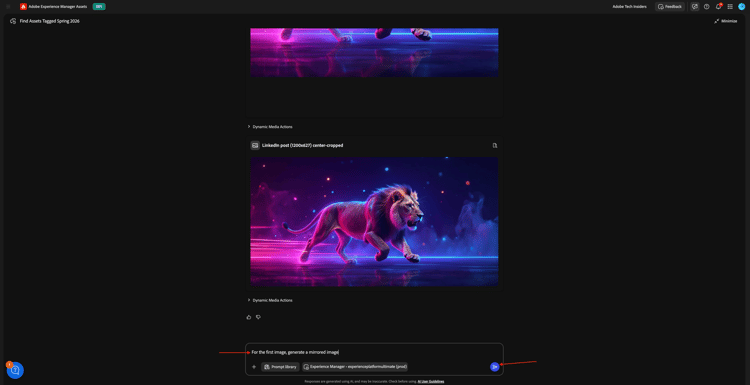
Task: Click the Adobe Experience Manager Assets title
Action: 58,7
